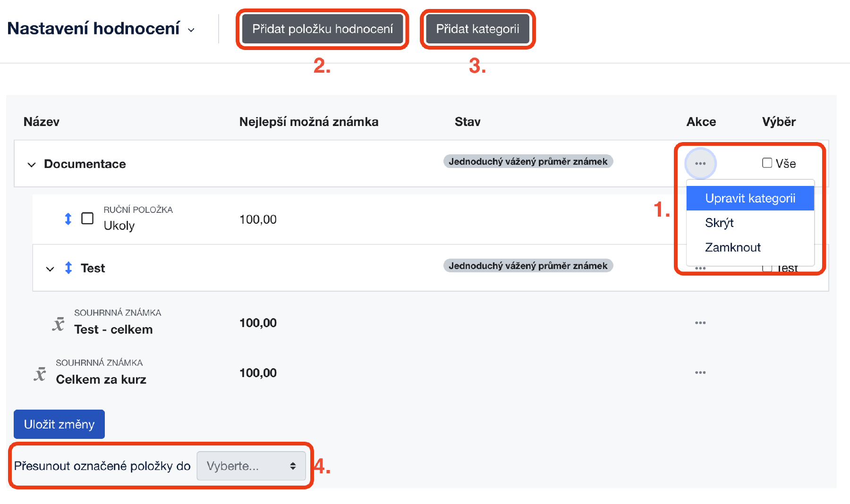
Task: Open the Nastavení hodnocení page dropdown
Action: (x=191, y=30)
